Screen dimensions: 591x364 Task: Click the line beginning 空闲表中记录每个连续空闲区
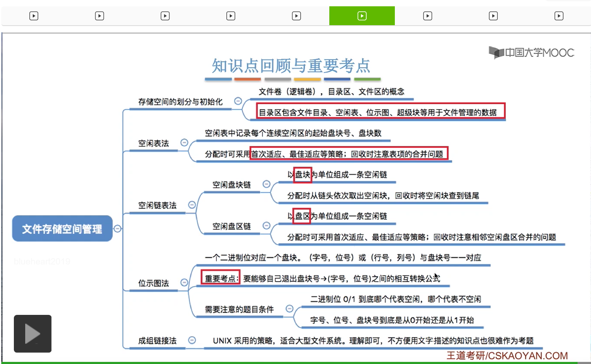pyautogui.click(x=293, y=133)
